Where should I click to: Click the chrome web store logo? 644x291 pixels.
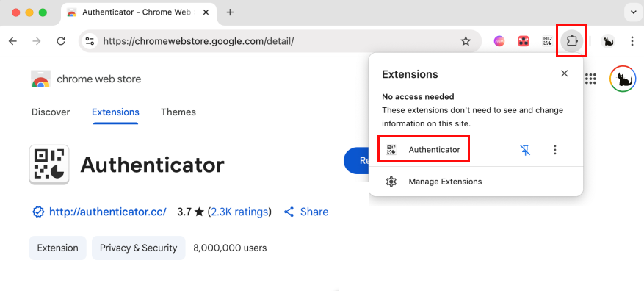coord(40,79)
